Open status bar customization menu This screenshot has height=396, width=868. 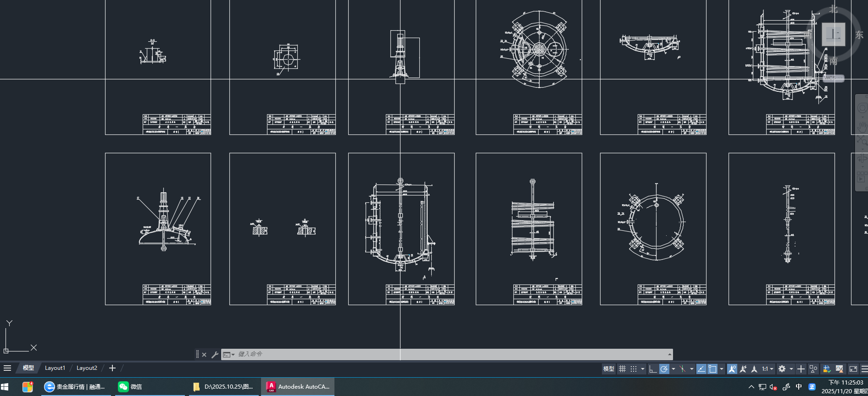tap(864, 369)
